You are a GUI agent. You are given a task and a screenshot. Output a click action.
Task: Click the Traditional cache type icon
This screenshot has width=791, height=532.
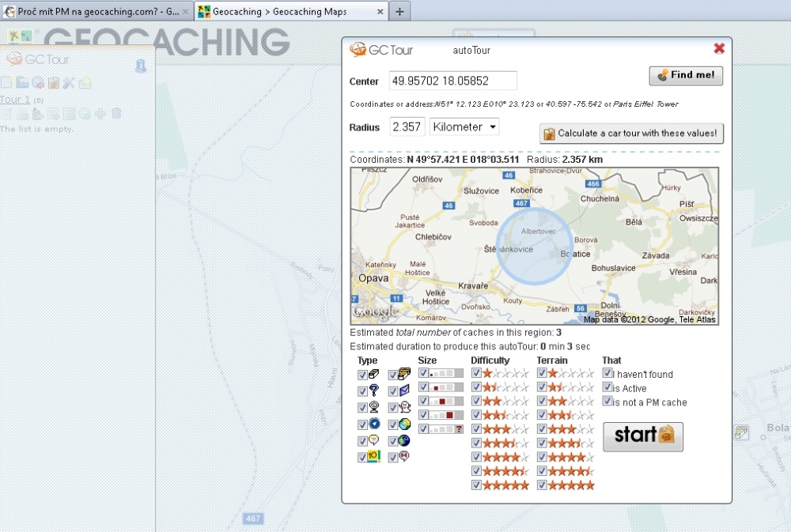pos(373,374)
